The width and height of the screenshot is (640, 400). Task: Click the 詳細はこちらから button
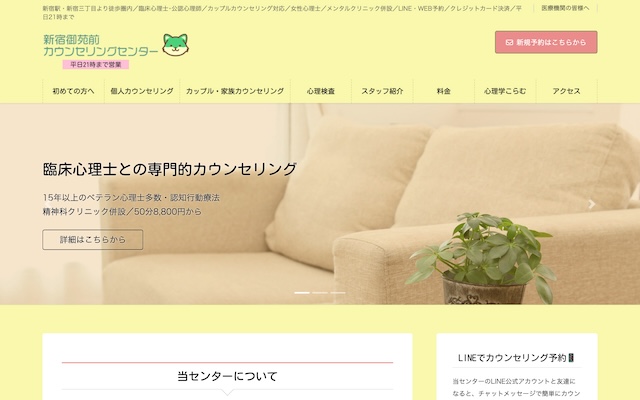[x=93, y=240]
